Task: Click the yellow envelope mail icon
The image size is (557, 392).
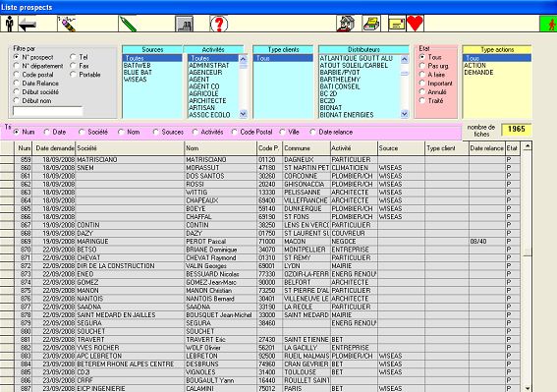Action: 397,24
